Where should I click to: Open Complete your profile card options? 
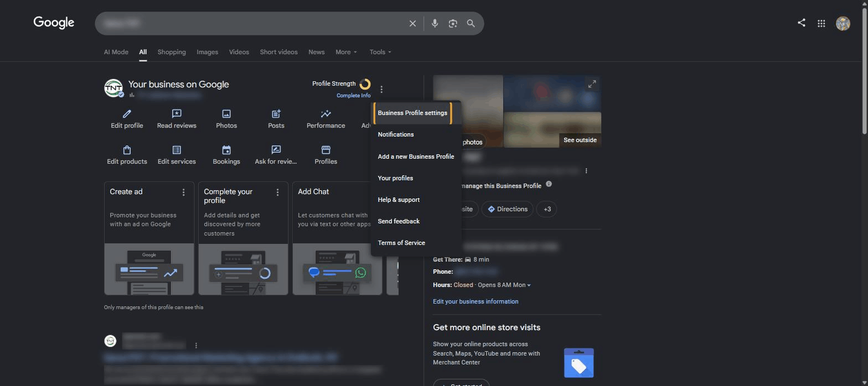click(x=277, y=192)
